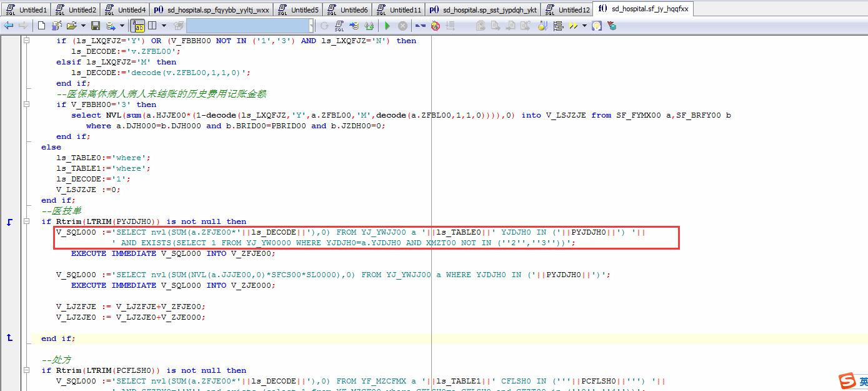Viewport: 868px width, 391px height.
Task: Click the Sogou input method icon
Action: click(x=847, y=381)
